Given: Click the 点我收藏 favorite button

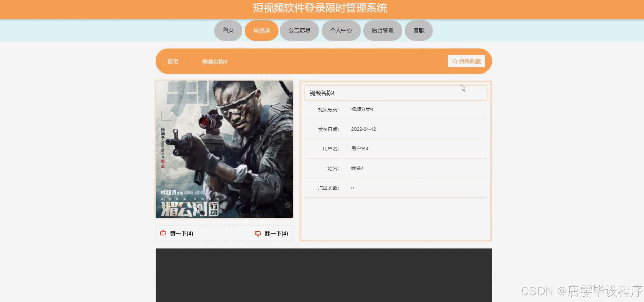Looking at the screenshot, I should point(467,61).
